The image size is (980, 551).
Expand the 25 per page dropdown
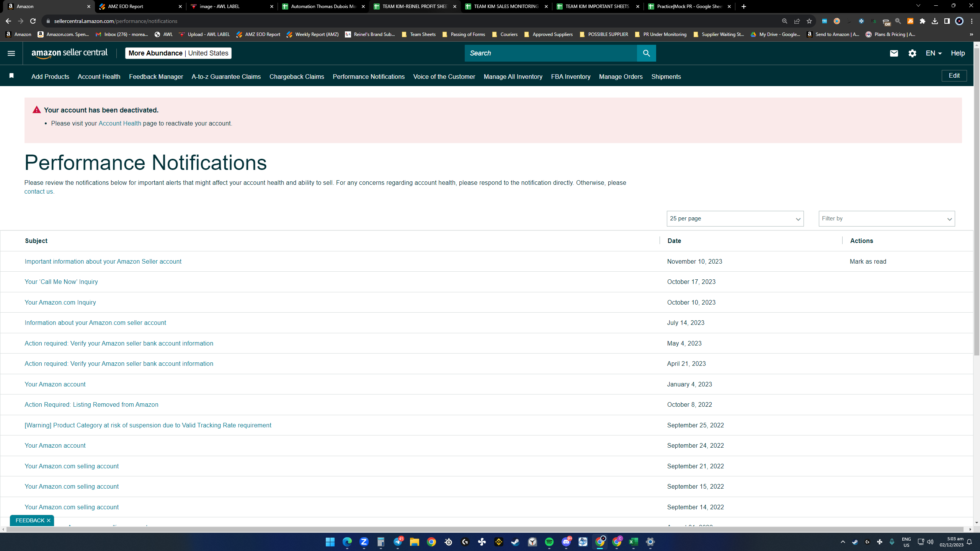click(x=735, y=218)
